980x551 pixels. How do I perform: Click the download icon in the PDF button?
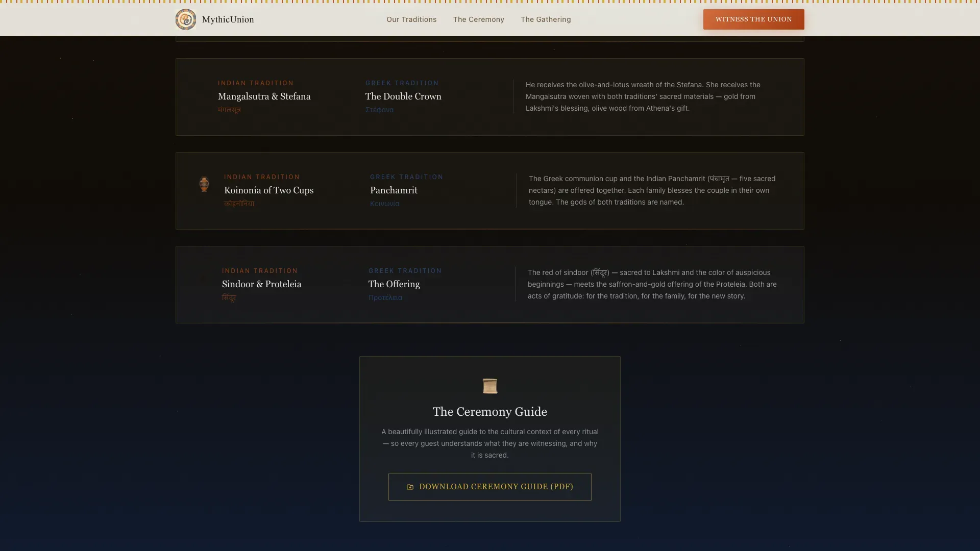click(410, 487)
